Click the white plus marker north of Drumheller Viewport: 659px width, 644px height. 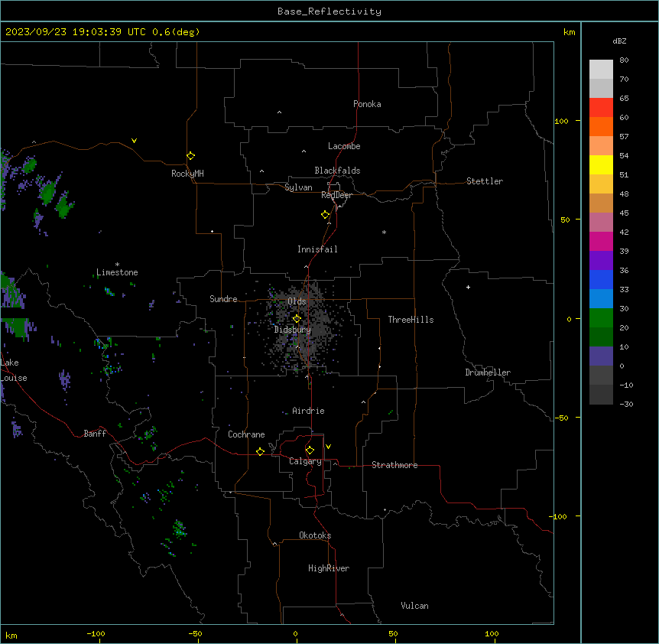coord(468,287)
